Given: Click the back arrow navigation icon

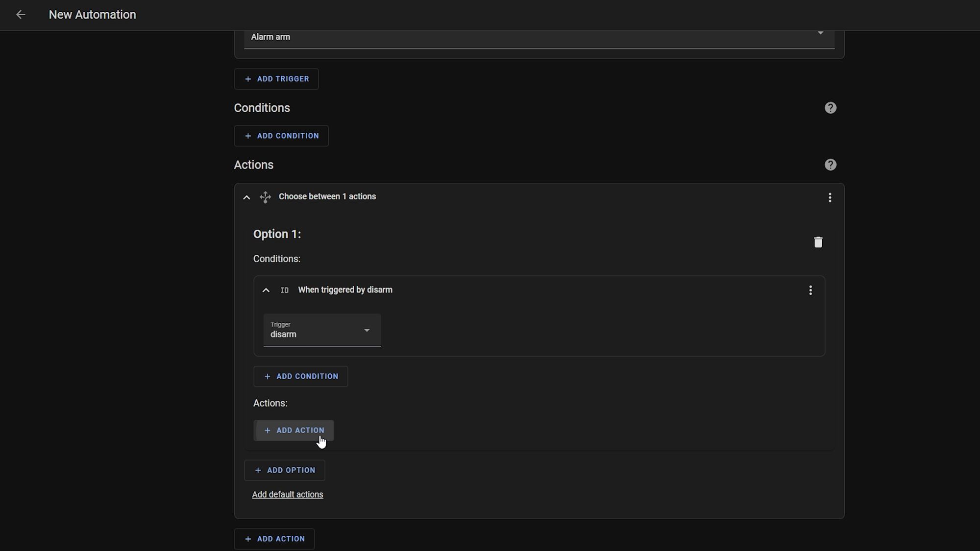Looking at the screenshot, I should 20,14.
